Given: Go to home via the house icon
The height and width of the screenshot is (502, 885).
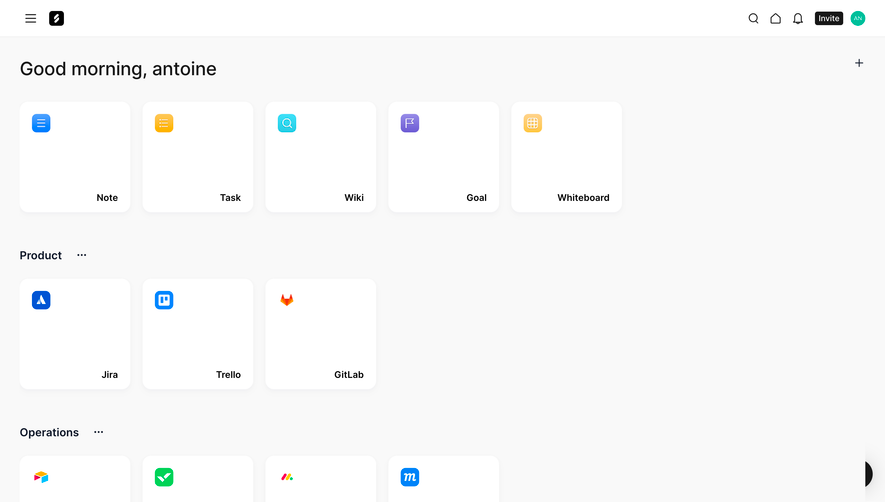Looking at the screenshot, I should click(776, 19).
